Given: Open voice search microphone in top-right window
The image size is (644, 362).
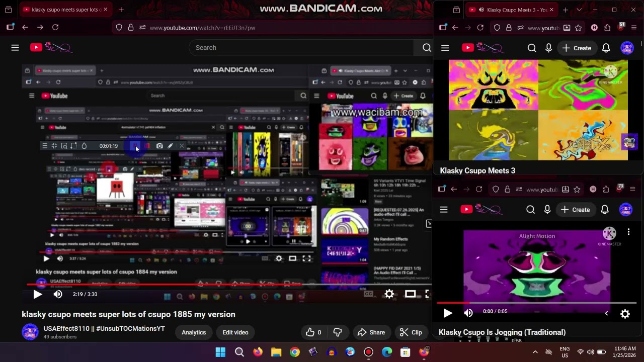Looking at the screenshot, I should (548, 48).
